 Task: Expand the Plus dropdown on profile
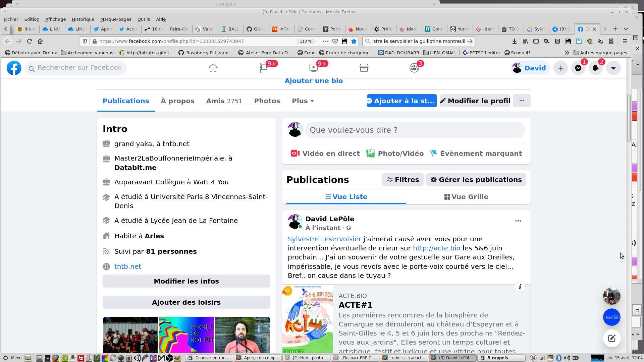(303, 101)
